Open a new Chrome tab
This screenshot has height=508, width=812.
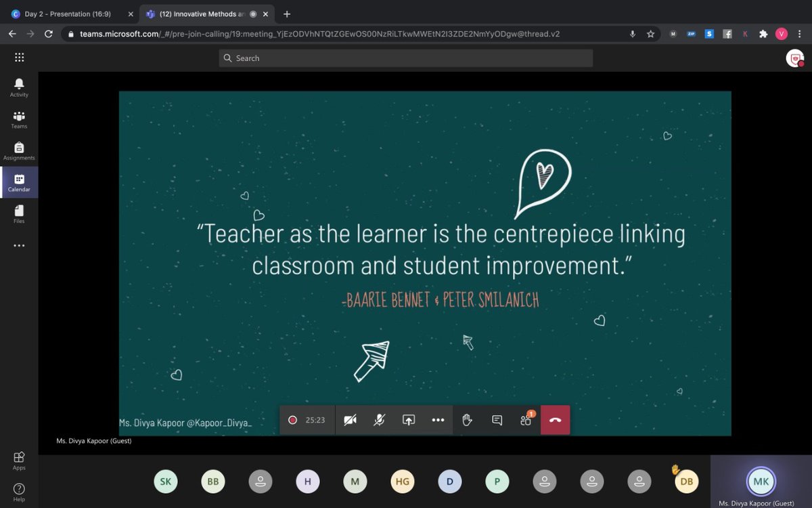[287, 14]
